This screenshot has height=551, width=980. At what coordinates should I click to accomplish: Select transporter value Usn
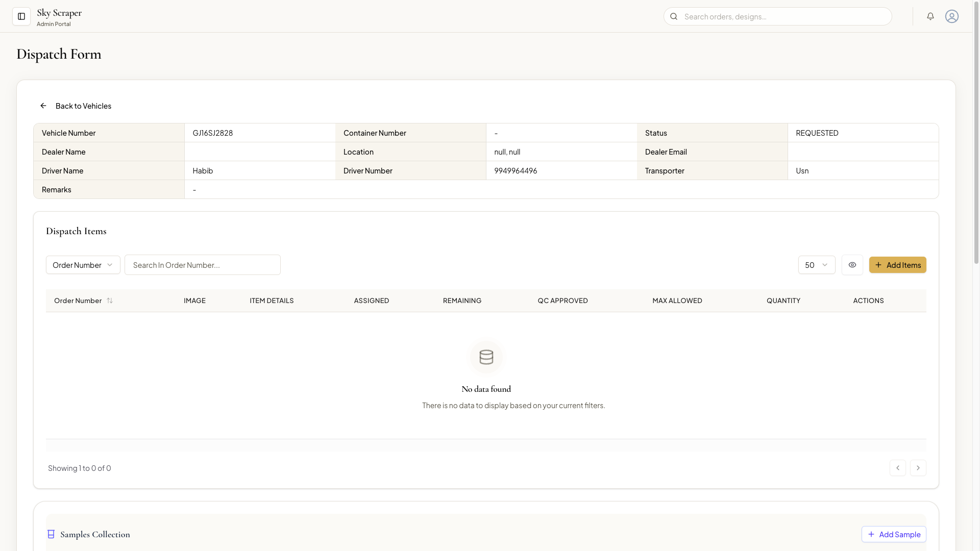point(802,170)
